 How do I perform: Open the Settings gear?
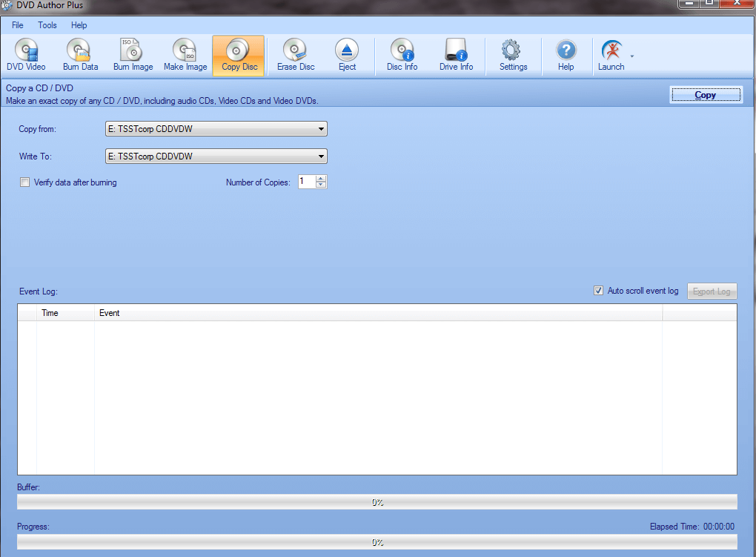click(x=513, y=55)
